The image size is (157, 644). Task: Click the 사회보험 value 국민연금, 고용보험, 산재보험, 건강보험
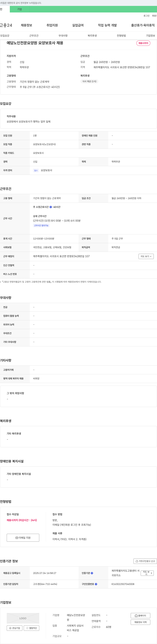pos(52,247)
